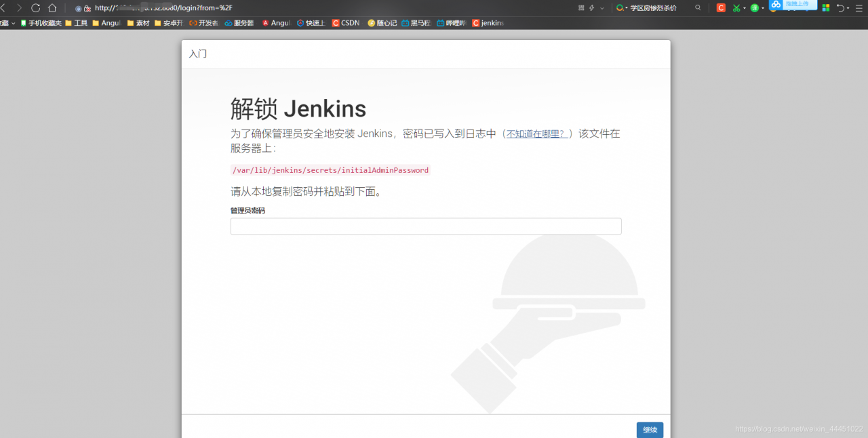Reload the page with the refresh icon
868x438 pixels.
pyautogui.click(x=35, y=7)
